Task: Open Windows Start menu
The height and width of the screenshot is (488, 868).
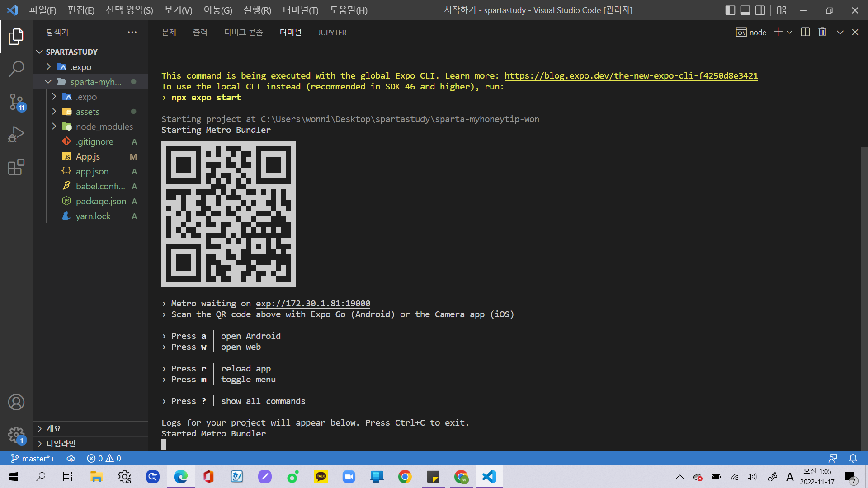Action: [x=14, y=477]
